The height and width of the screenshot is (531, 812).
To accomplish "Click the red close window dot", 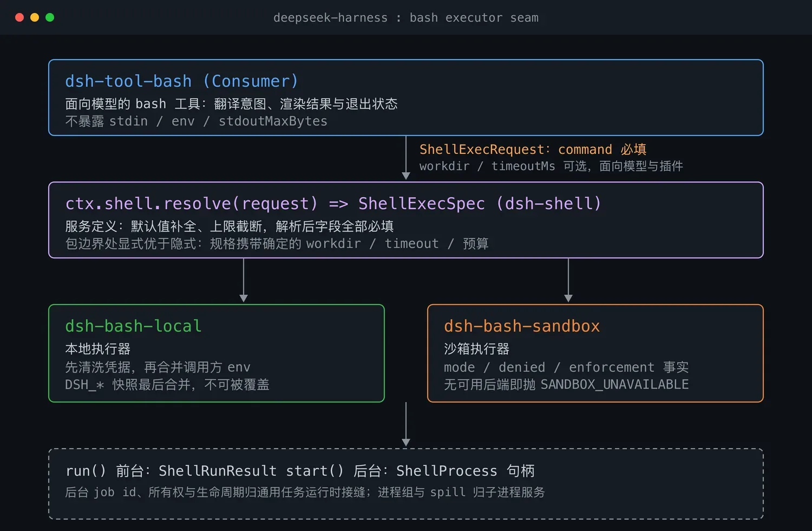I will tap(19, 17).
